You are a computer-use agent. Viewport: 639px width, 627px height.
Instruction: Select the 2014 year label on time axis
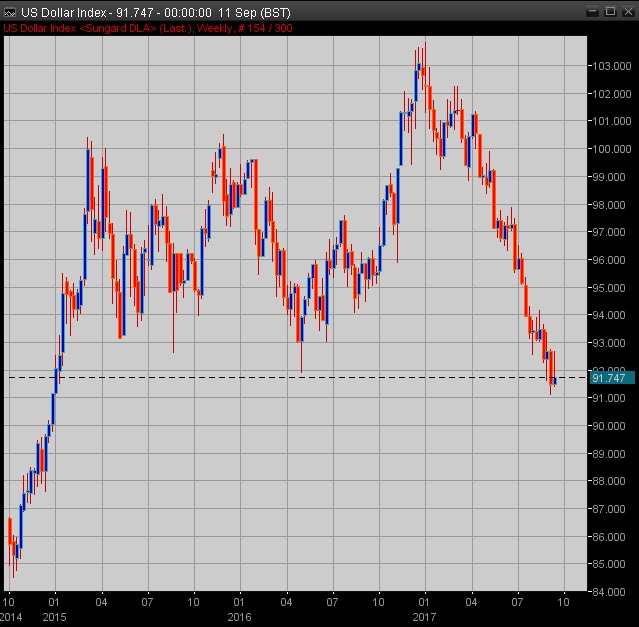[11, 617]
